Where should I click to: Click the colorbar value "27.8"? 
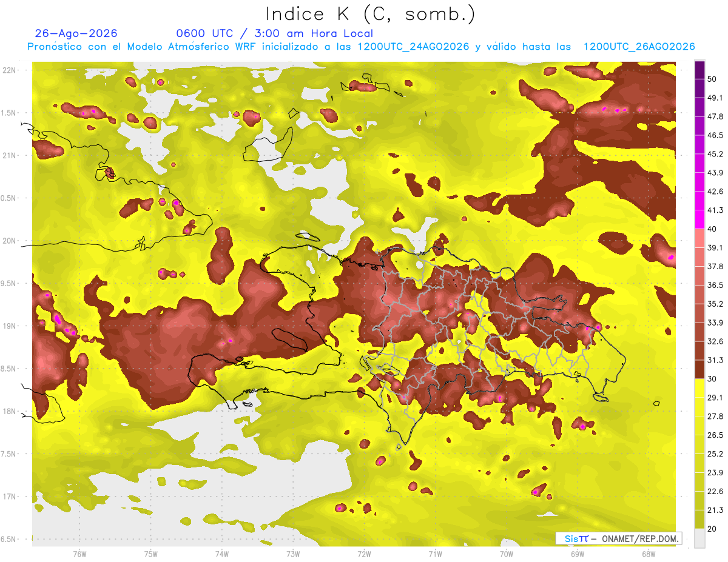coord(715,416)
